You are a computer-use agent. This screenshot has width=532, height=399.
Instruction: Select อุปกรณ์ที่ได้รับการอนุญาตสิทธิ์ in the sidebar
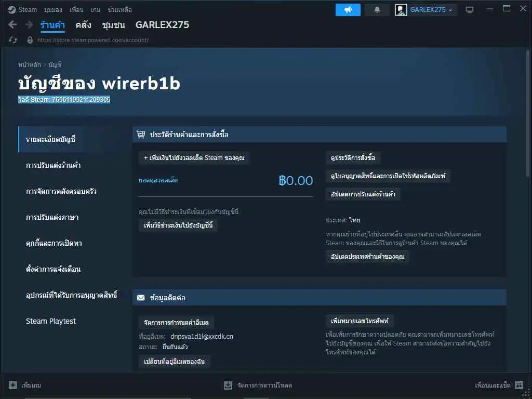pyautogui.click(x=72, y=295)
